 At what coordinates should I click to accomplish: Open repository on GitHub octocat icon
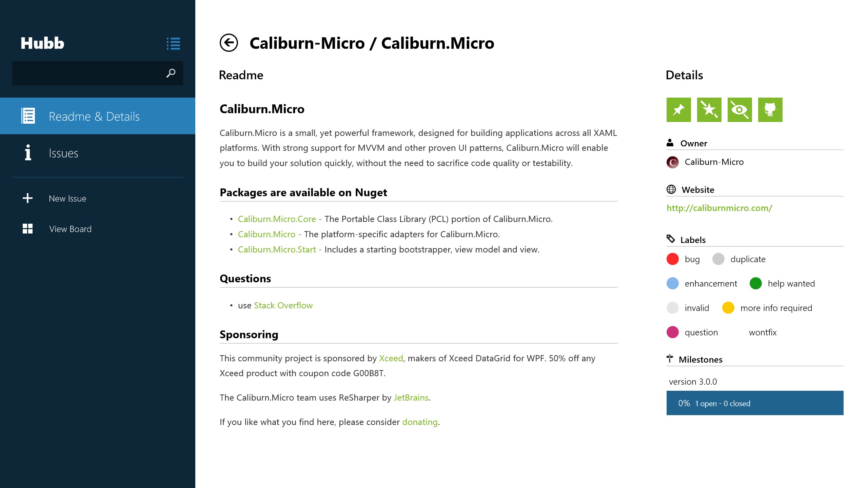click(x=770, y=110)
